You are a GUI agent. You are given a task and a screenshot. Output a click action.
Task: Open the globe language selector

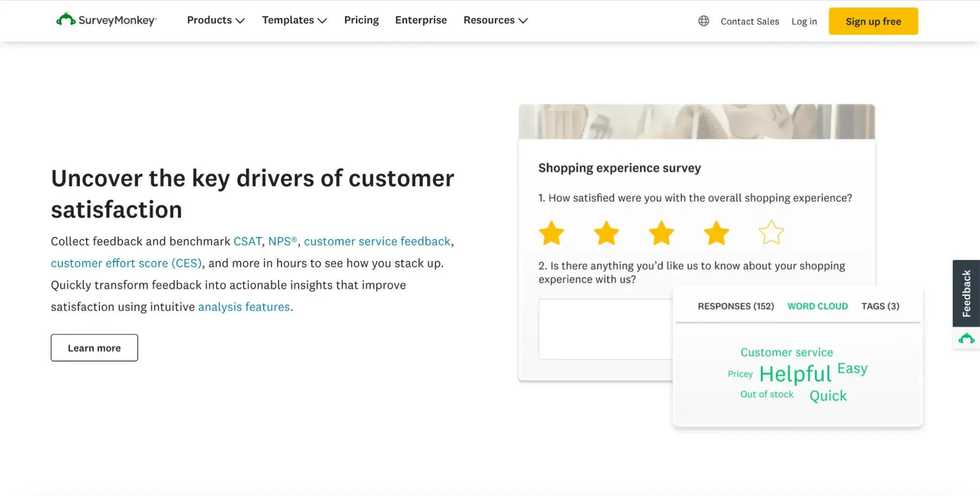pos(704,21)
